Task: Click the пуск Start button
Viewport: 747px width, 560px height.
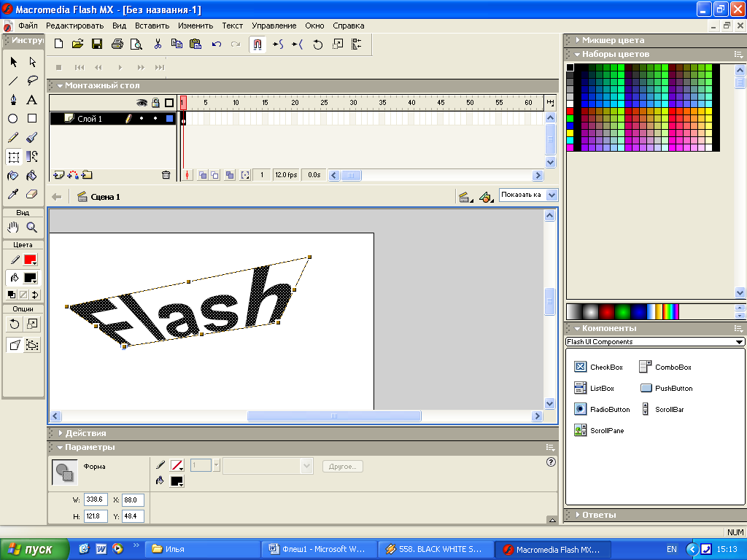Action: [34, 550]
